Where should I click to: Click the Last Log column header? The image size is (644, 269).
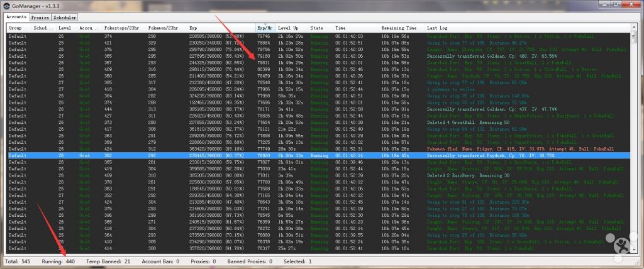[x=437, y=28]
